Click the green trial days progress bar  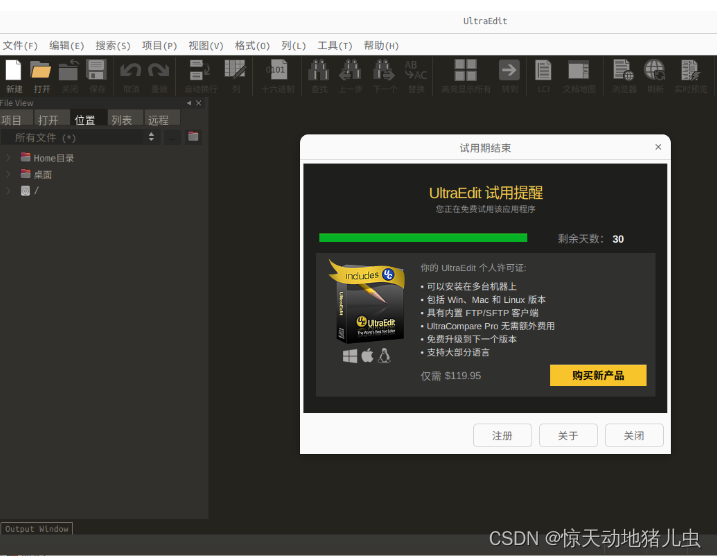(423, 238)
